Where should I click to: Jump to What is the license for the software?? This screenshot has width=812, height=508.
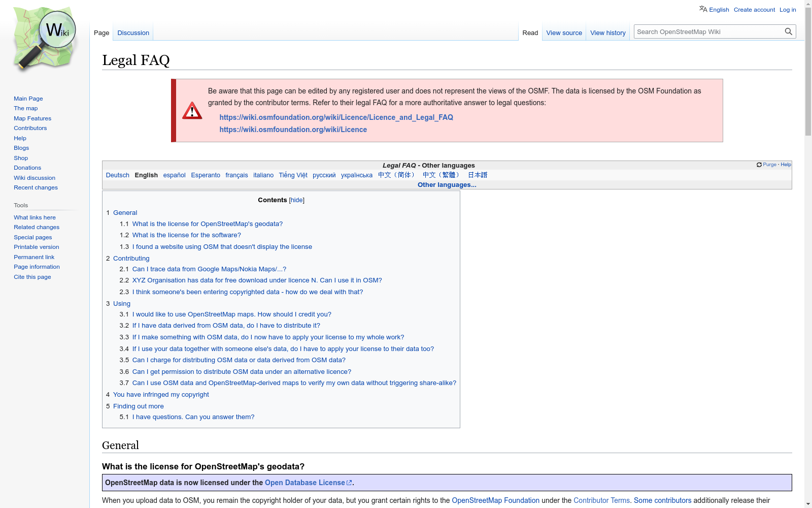tap(186, 235)
